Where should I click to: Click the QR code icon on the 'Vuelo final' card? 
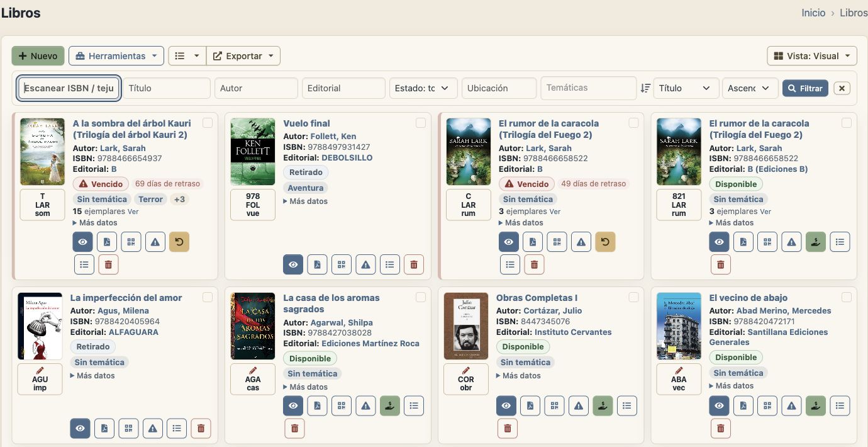click(x=342, y=264)
